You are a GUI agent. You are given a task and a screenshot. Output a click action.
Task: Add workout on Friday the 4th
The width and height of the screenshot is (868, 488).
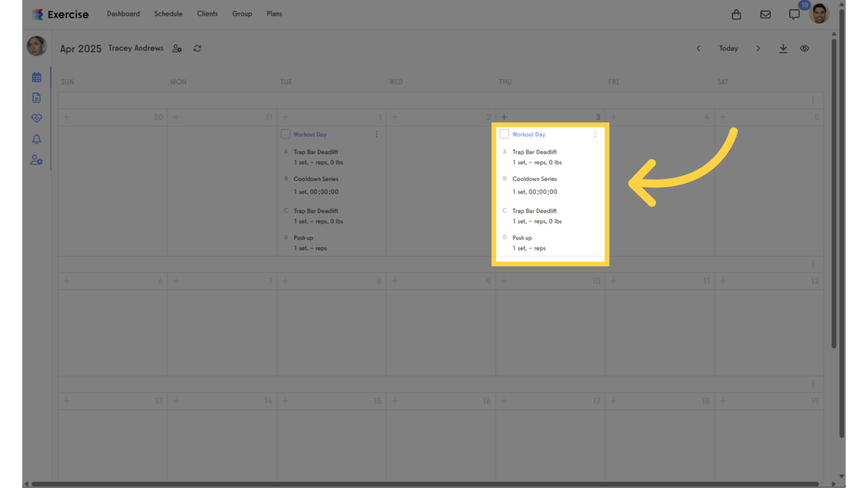tap(614, 117)
